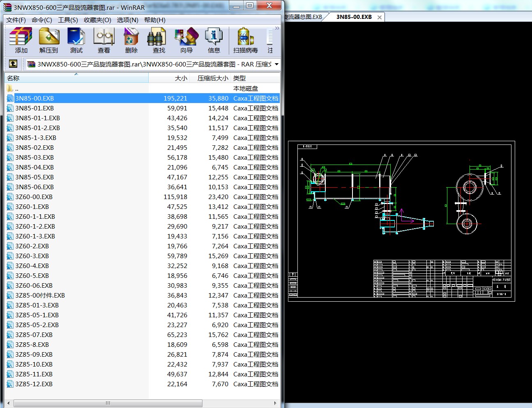Click the 测试 (Test) toolbar icon
Image resolution: width=532 pixels, height=408 pixels.
coord(76,40)
